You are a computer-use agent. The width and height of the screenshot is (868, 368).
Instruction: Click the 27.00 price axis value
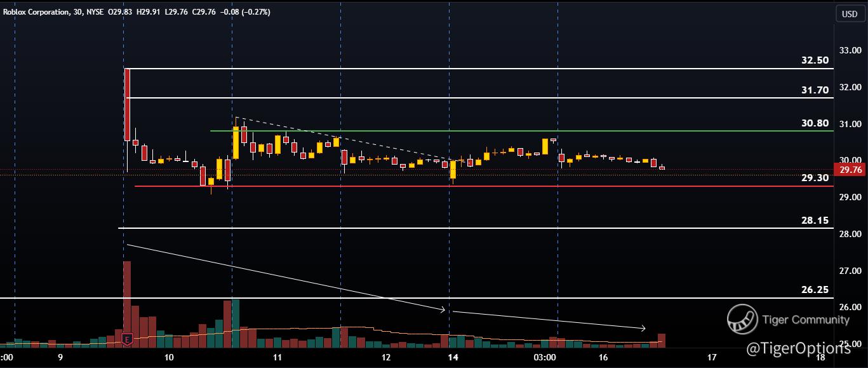coord(850,271)
